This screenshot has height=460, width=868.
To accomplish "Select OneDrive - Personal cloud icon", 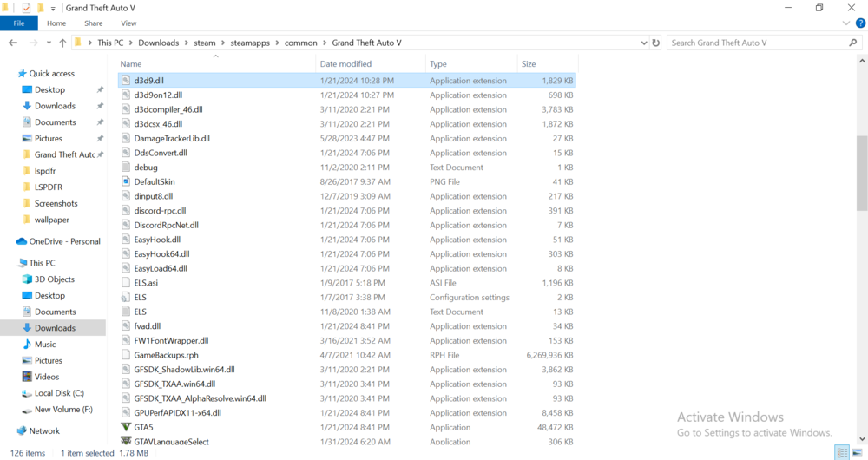I will 22,241.
